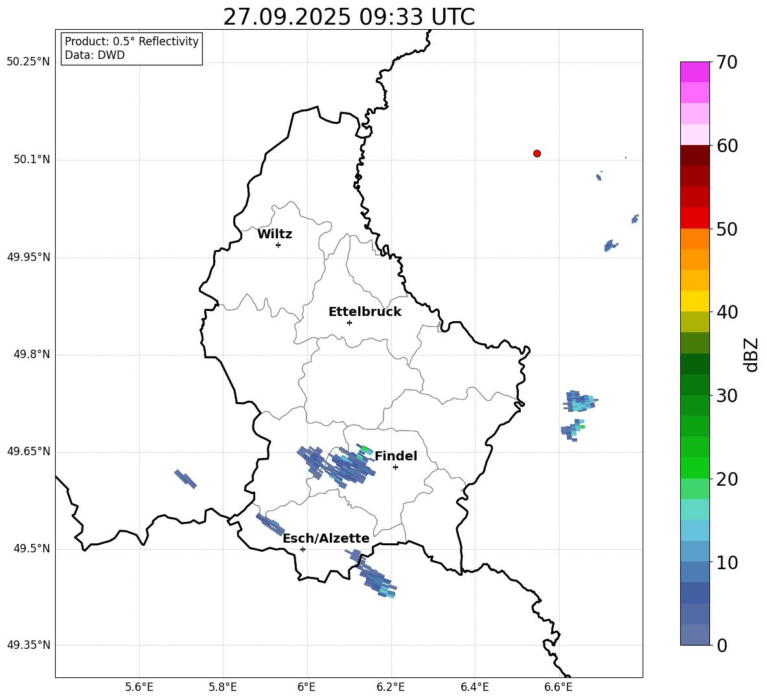Click the dark red colorbar segment below 60
The height and width of the screenshot is (700, 767).
695,155
